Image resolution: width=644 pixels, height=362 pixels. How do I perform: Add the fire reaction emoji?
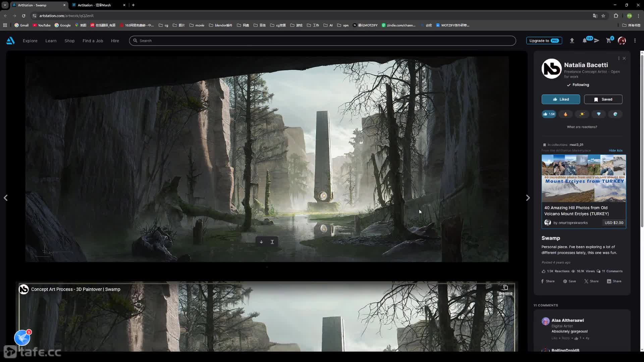point(566,114)
